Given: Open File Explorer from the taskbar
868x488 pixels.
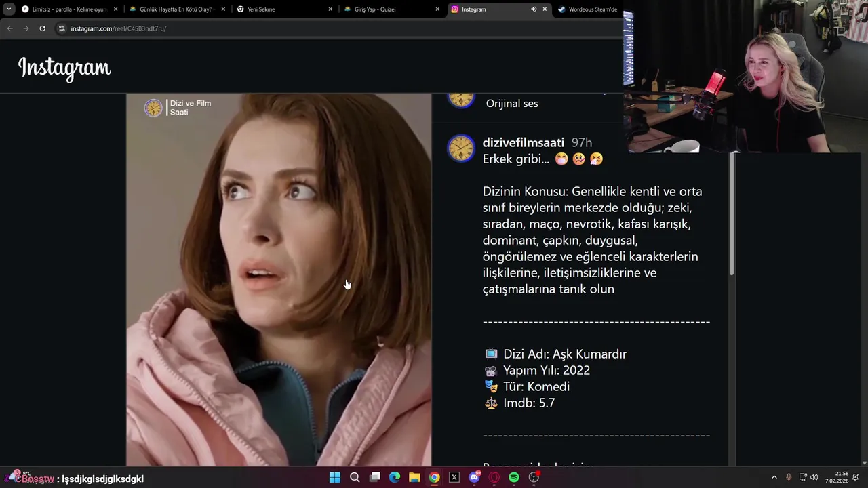Looking at the screenshot, I should pos(414,477).
